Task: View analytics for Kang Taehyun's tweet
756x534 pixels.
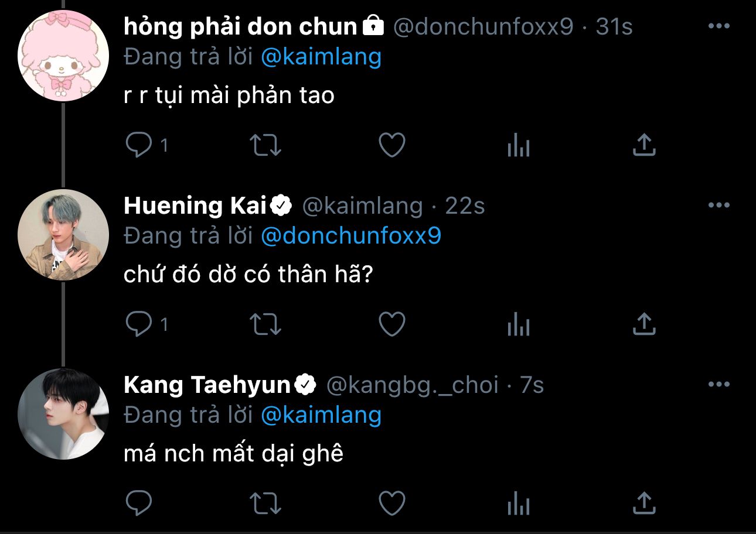Action: point(518,502)
